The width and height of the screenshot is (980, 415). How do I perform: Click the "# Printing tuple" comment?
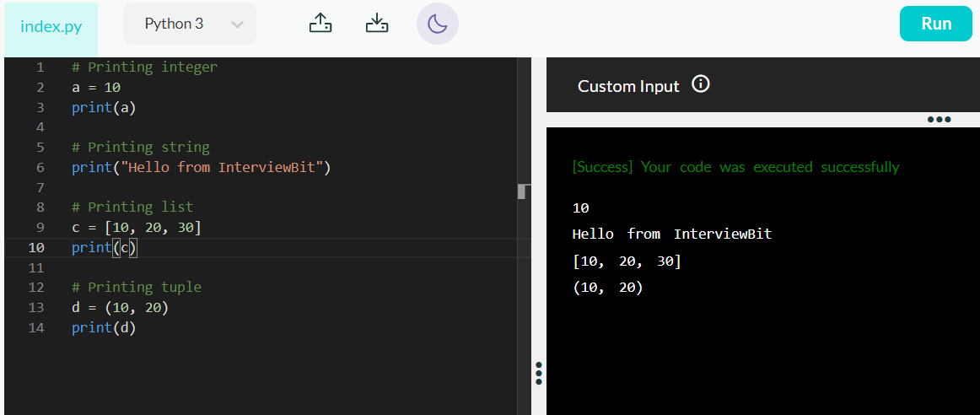[x=137, y=287]
